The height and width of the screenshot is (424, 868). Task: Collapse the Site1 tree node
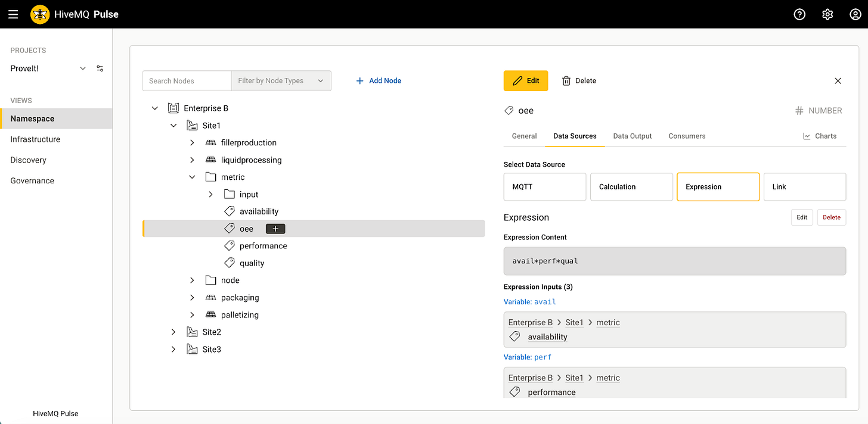pyautogui.click(x=173, y=126)
